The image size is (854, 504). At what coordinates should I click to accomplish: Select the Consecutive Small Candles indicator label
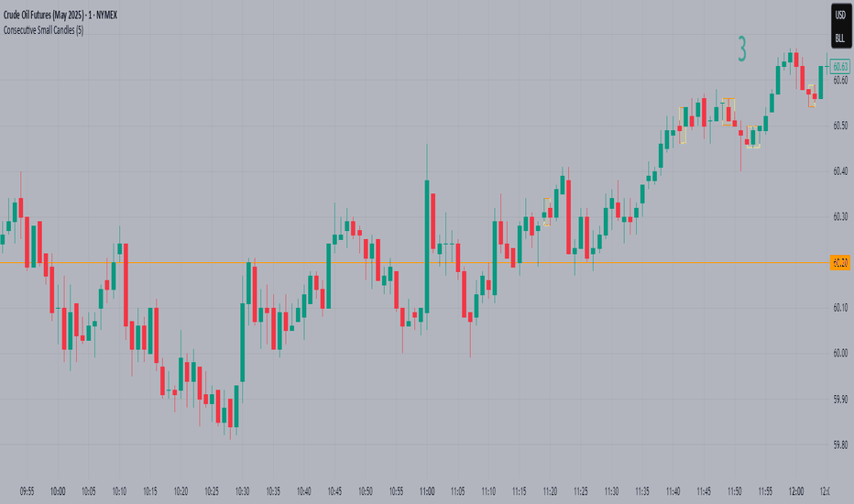44,30
